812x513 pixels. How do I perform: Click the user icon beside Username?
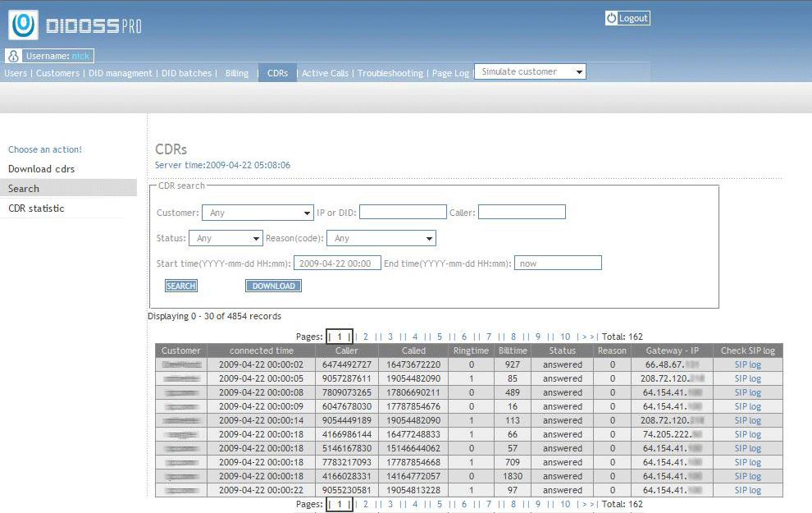pyautogui.click(x=13, y=57)
